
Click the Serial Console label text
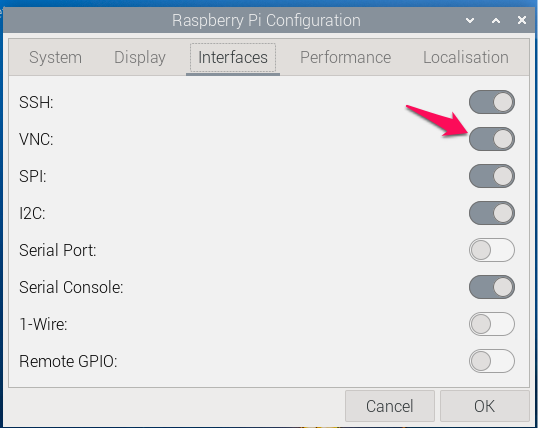(71, 287)
